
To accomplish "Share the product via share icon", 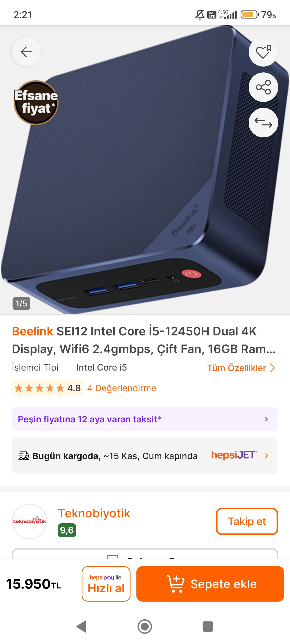I will pos(263,87).
